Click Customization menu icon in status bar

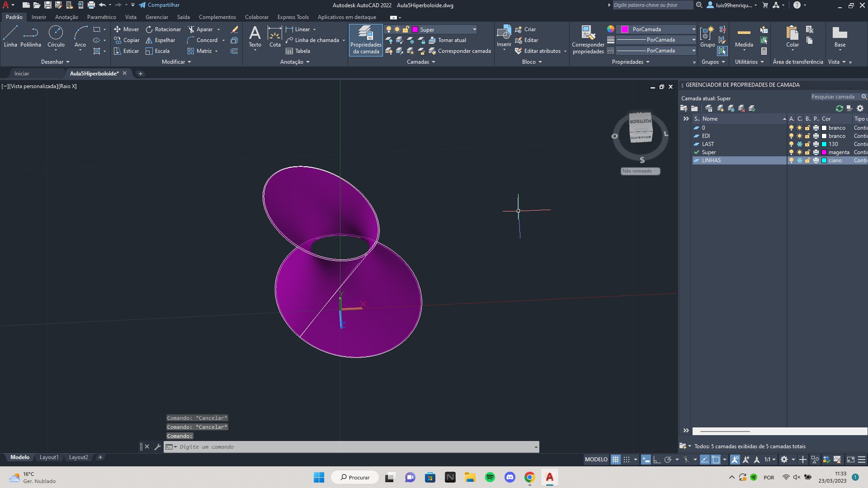pyautogui.click(x=862, y=460)
